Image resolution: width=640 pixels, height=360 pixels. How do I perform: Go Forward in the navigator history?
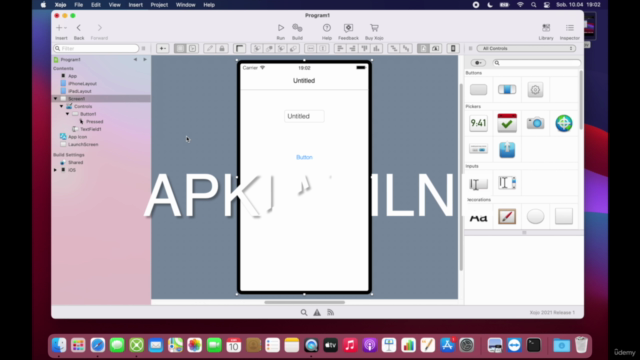[99, 28]
